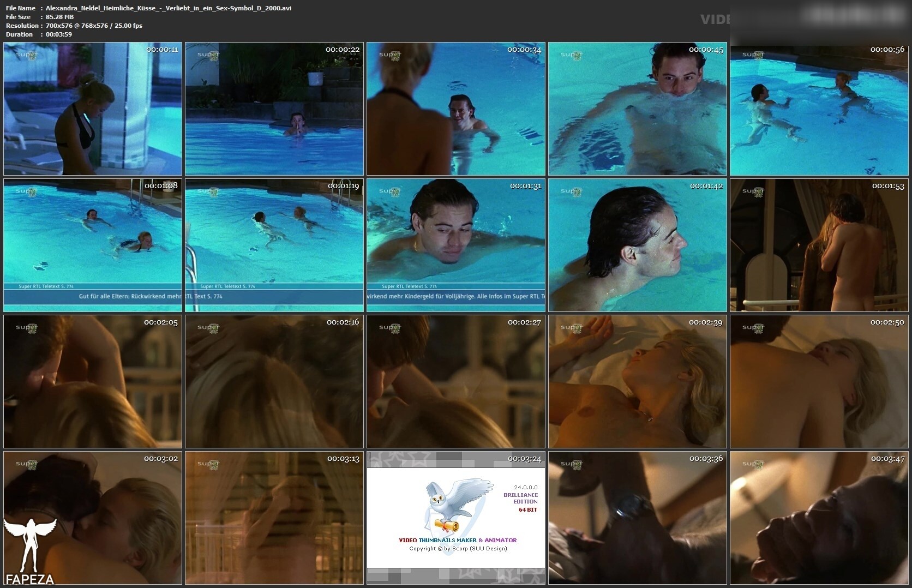
Task: Choose the thumbnail at 00:01:31
Action: 456,245
